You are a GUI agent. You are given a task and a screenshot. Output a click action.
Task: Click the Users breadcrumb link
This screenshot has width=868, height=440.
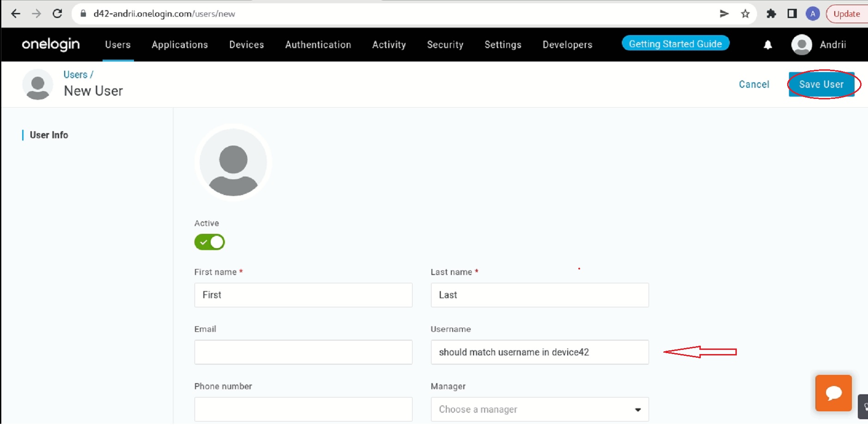75,75
